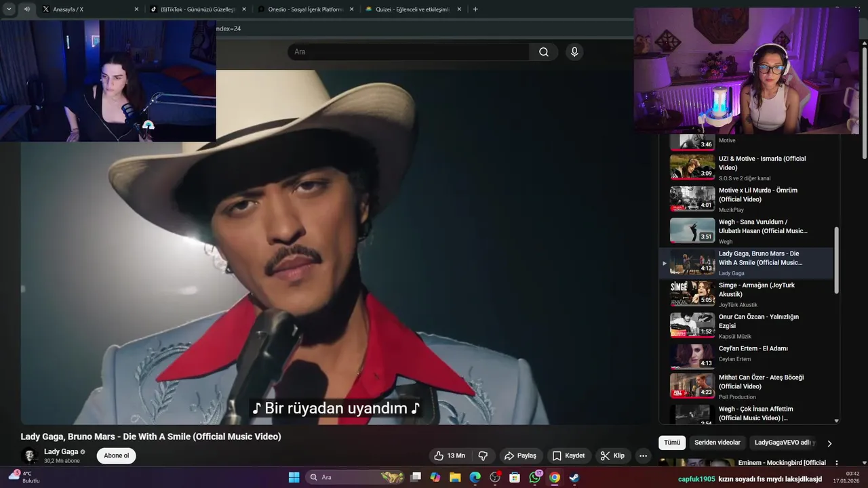Open the weather widget showing 4°C
Image resolution: width=868 pixels, height=488 pixels.
[x=24, y=477]
